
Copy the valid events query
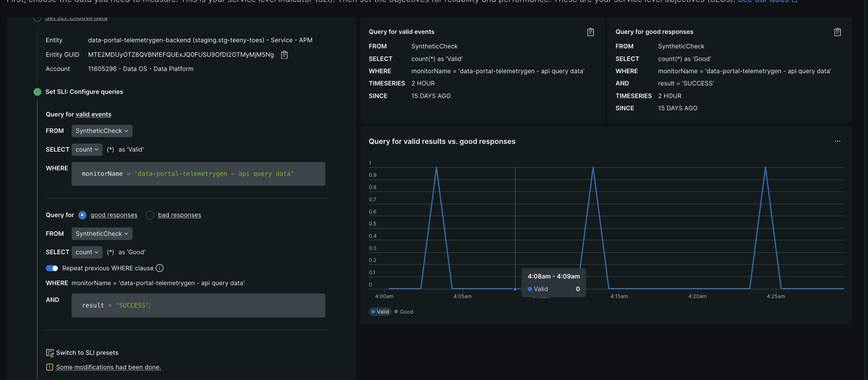point(590,32)
